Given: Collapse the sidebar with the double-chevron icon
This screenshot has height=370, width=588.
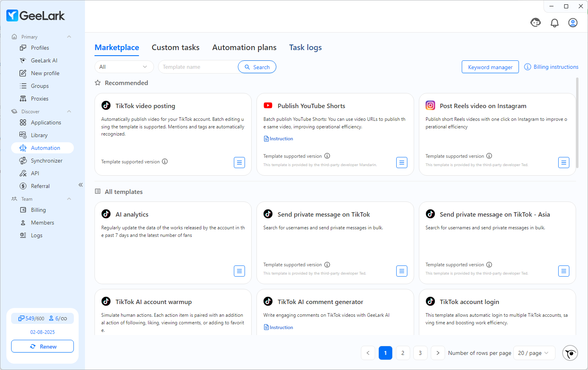Looking at the screenshot, I should (x=81, y=185).
